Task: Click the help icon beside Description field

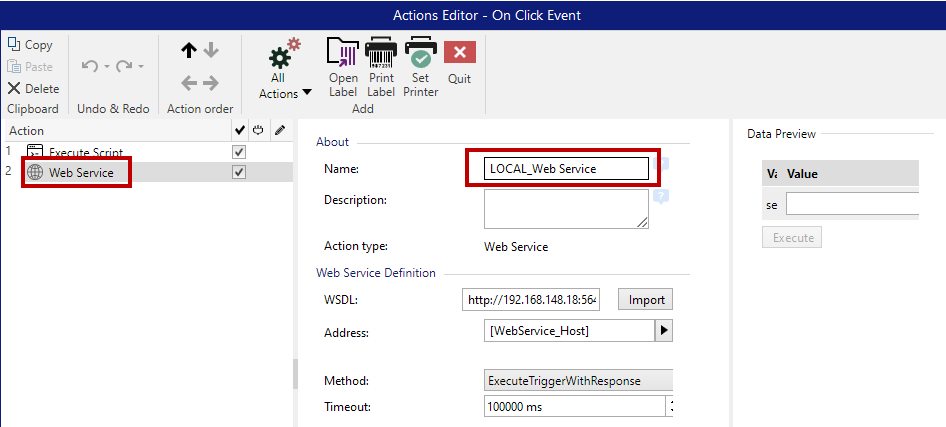Action: tap(661, 197)
